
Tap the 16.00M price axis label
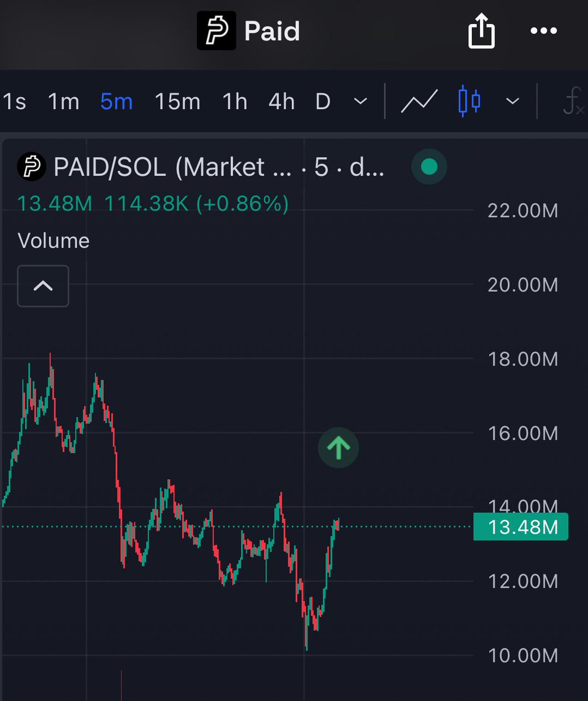point(523,433)
